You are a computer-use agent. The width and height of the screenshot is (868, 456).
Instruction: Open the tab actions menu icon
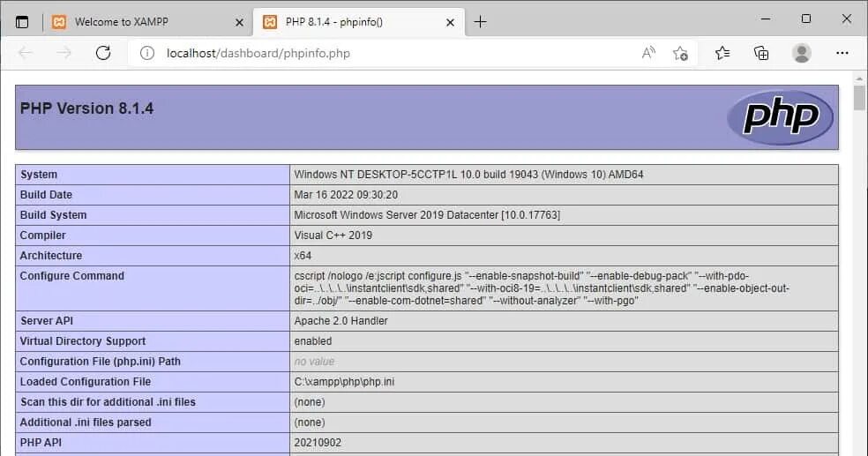pos(22,22)
